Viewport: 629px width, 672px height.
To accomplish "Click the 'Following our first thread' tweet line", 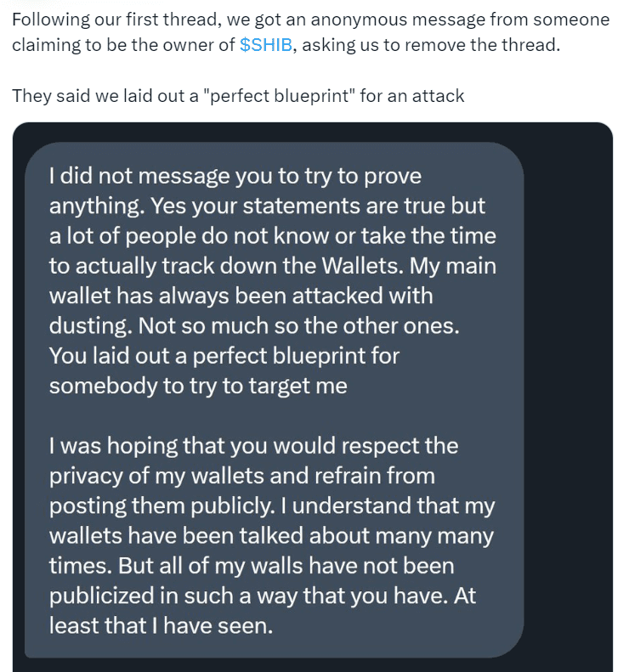I will tap(310, 20).
